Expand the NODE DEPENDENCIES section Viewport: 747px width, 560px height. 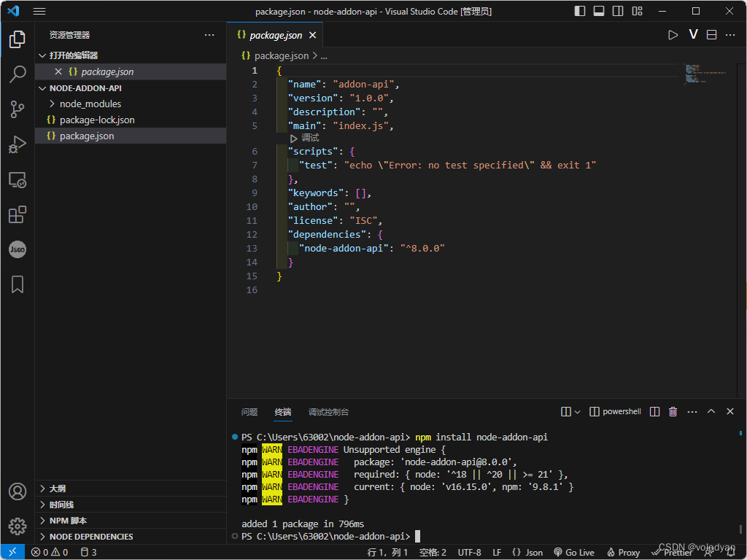(x=131, y=536)
